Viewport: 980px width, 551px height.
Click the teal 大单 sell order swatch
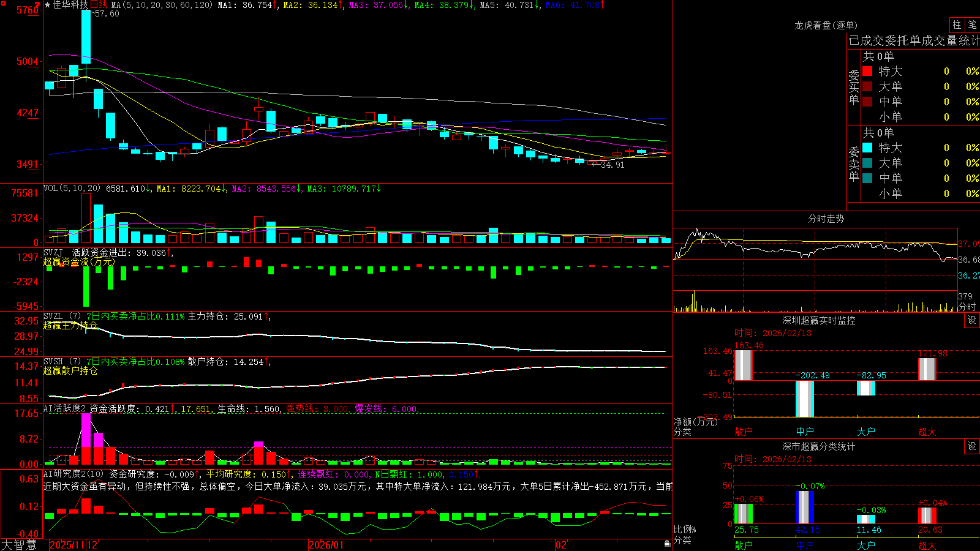click(867, 163)
